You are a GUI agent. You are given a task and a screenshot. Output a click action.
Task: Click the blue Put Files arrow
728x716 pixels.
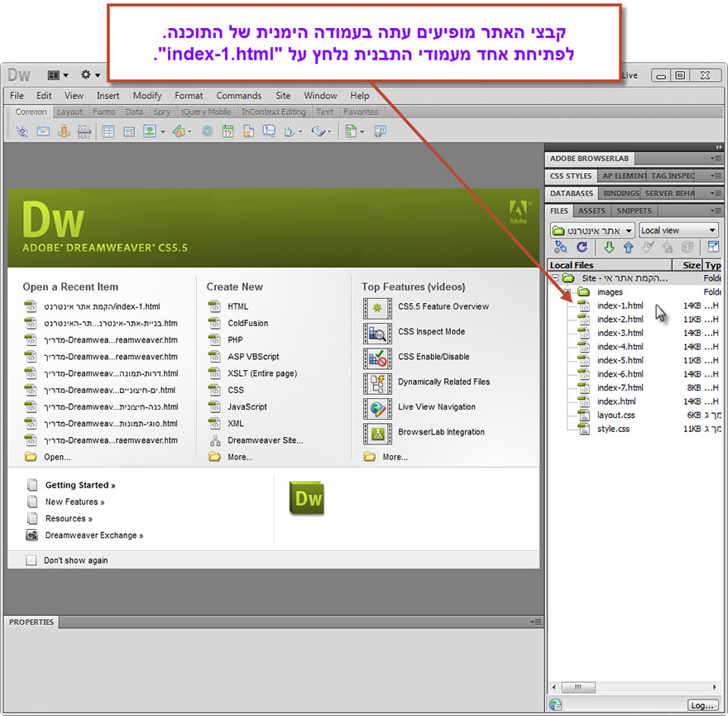[x=628, y=247]
